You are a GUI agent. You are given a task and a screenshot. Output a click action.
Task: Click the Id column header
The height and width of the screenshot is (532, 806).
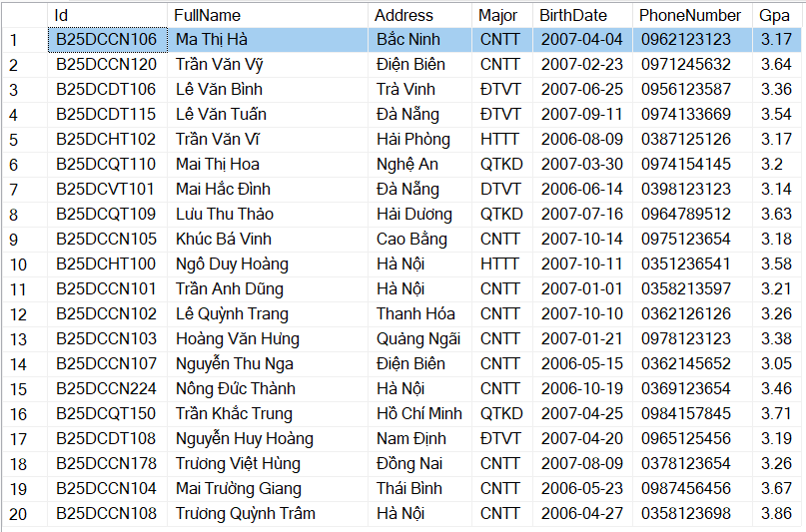107,15
